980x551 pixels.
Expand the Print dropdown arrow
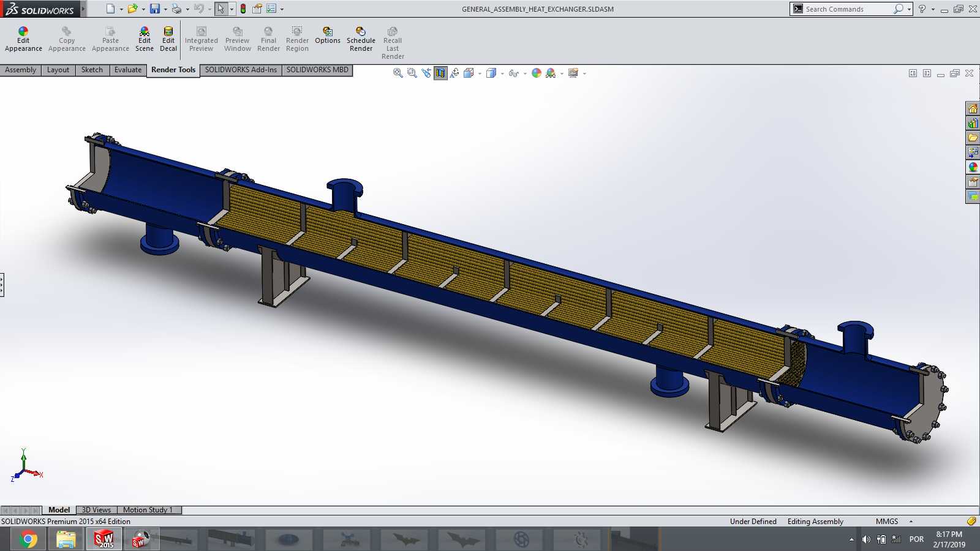tap(187, 9)
